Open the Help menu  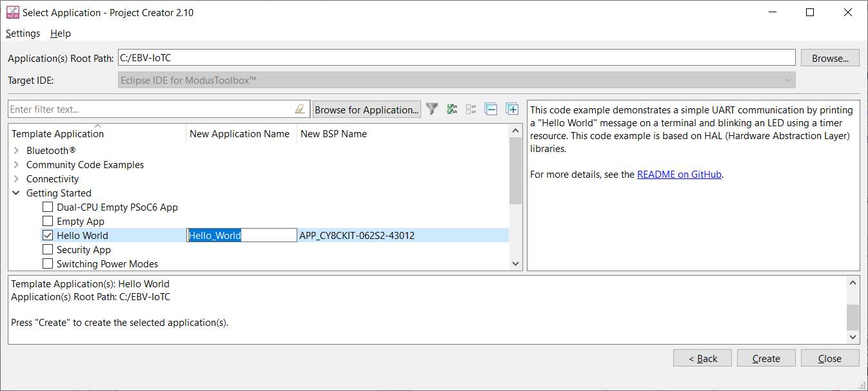tap(61, 33)
